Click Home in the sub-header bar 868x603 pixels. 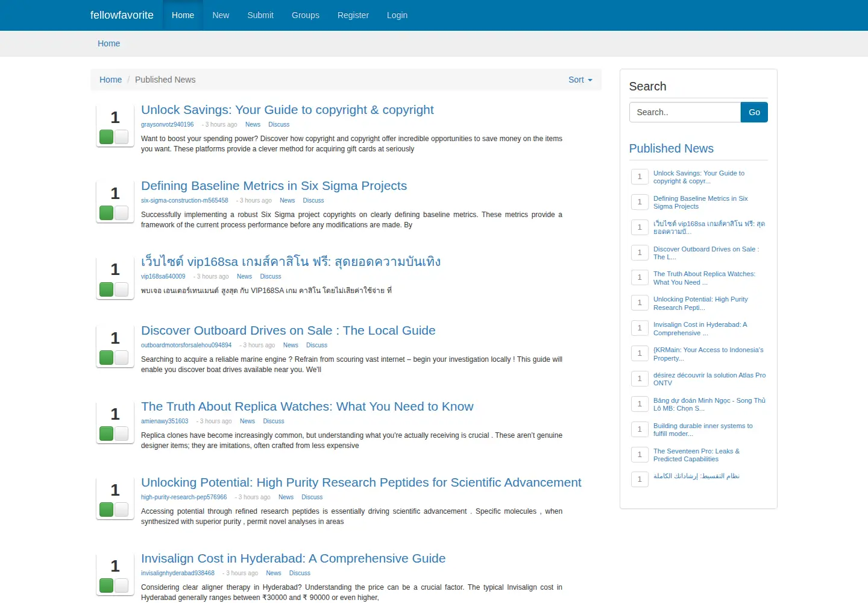[x=109, y=43]
